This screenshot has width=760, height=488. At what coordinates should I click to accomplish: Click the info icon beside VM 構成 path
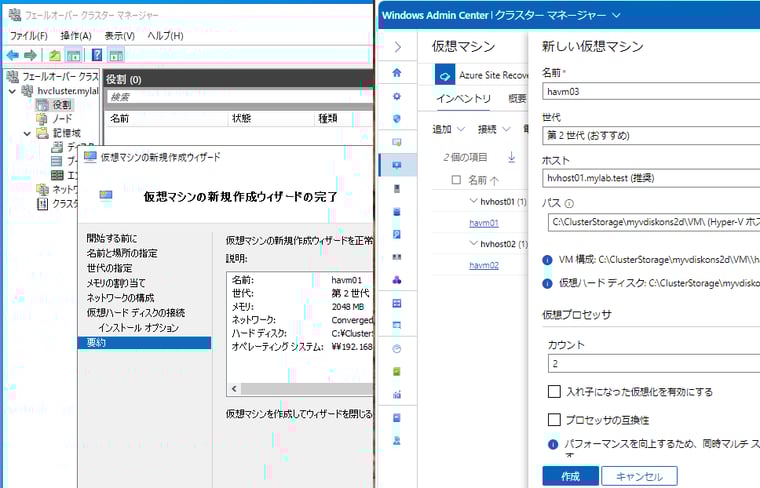pos(547,260)
